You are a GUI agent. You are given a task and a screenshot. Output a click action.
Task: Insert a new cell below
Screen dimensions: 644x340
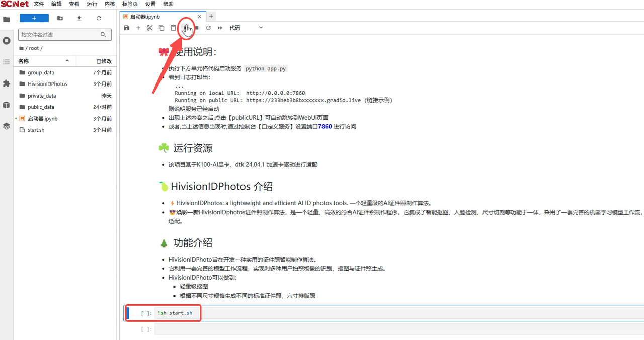click(138, 28)
